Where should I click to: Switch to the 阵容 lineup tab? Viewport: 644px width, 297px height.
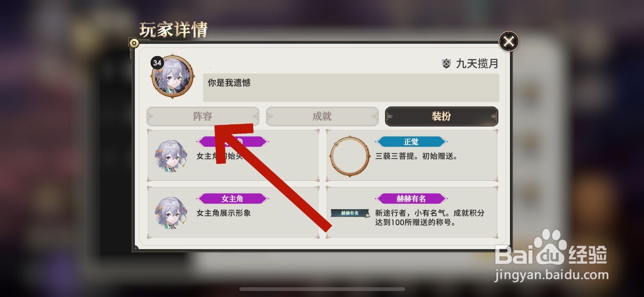(x=203, y=116)
